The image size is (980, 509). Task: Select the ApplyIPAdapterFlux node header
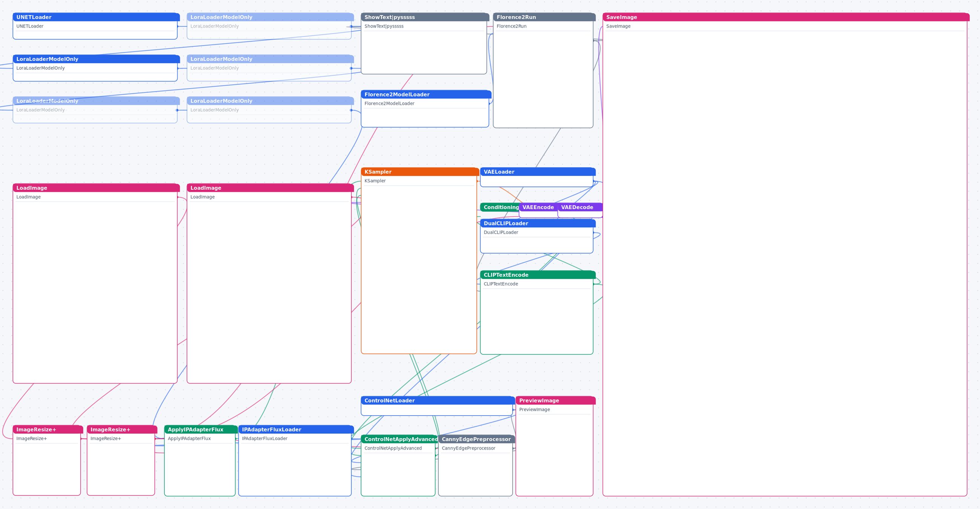(x=201, y=430)
